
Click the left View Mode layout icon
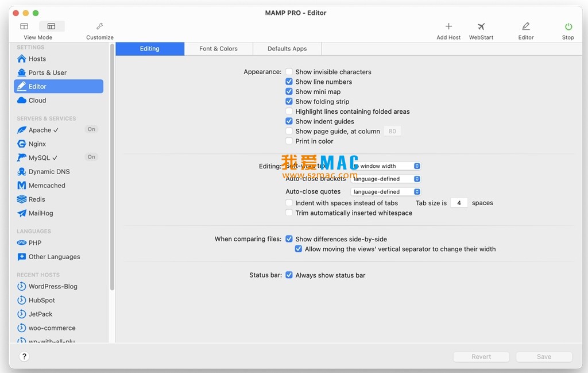(x=24, y=26)
